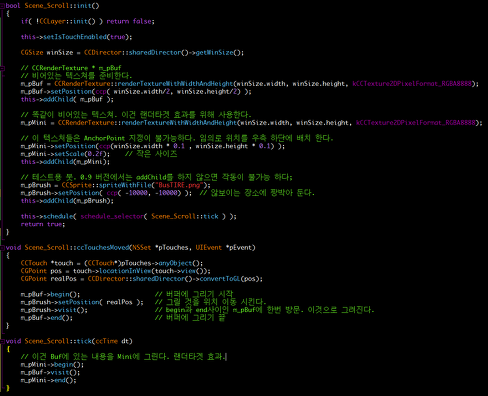Click the 'm_pMini->begin();' statement

click(52, 365)
